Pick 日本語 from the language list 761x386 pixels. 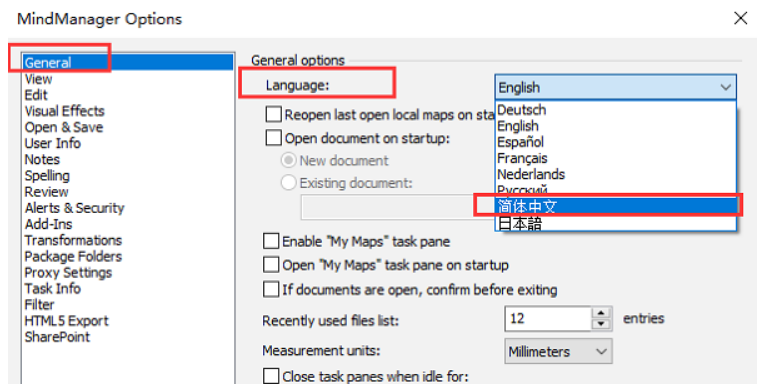[x=615, y=223]
